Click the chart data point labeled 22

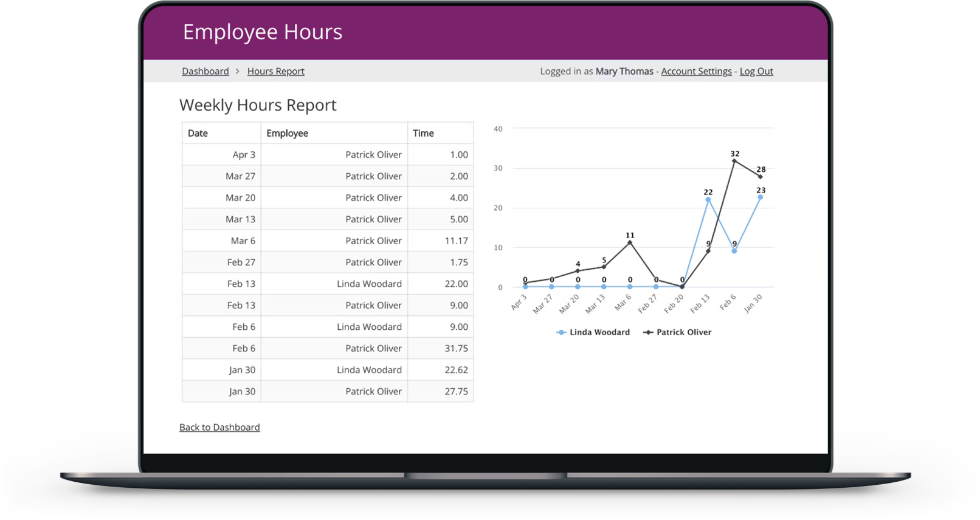coord(708,200)
